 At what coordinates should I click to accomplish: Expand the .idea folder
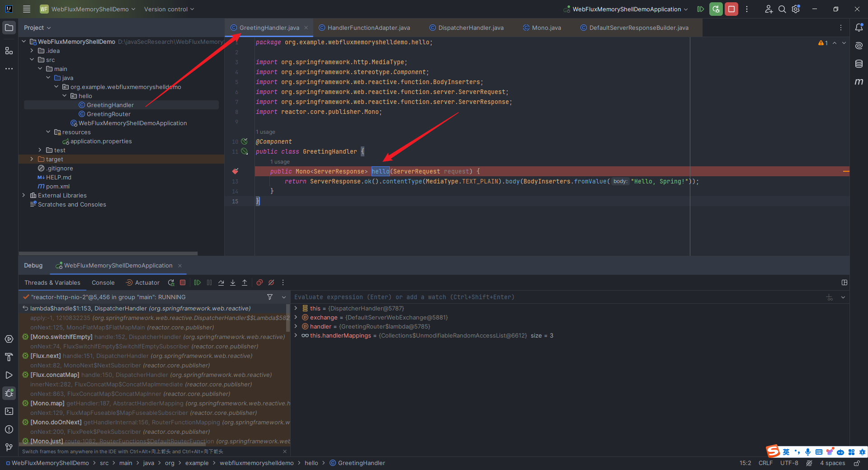tap(32, 51)
